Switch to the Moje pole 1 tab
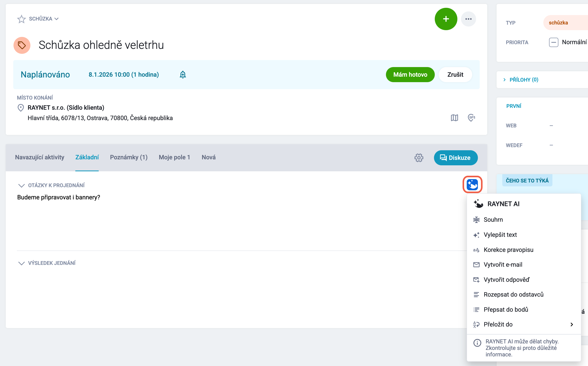The height and width of the screenshot is (366, 588). click(175, 157)
